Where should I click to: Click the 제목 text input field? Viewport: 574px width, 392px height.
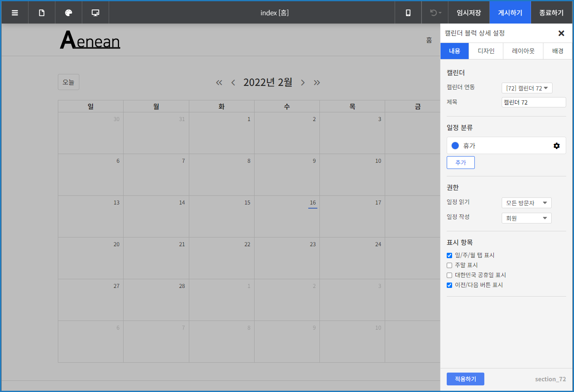pyautogui.click(x=534, y=102)
